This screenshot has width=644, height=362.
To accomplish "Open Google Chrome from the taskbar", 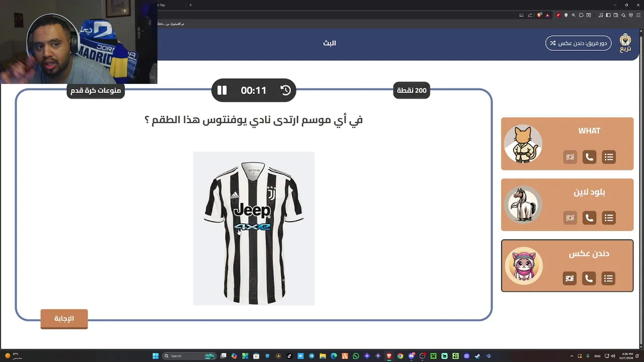I will pos(400,356).
